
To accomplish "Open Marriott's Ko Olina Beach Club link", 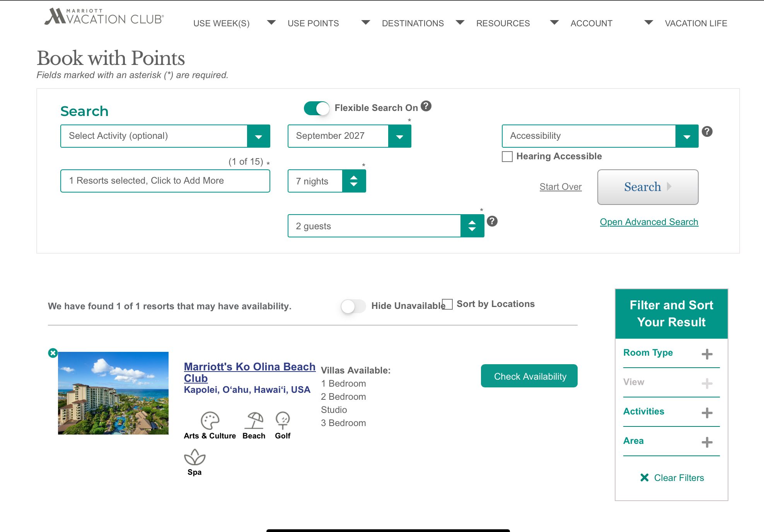I will click(250, 372).
